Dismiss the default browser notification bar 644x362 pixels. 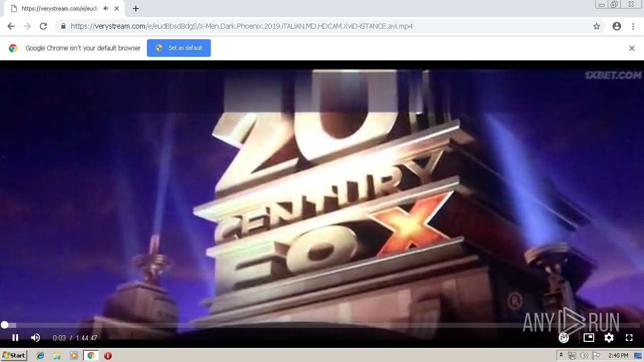tap(632, 48)
